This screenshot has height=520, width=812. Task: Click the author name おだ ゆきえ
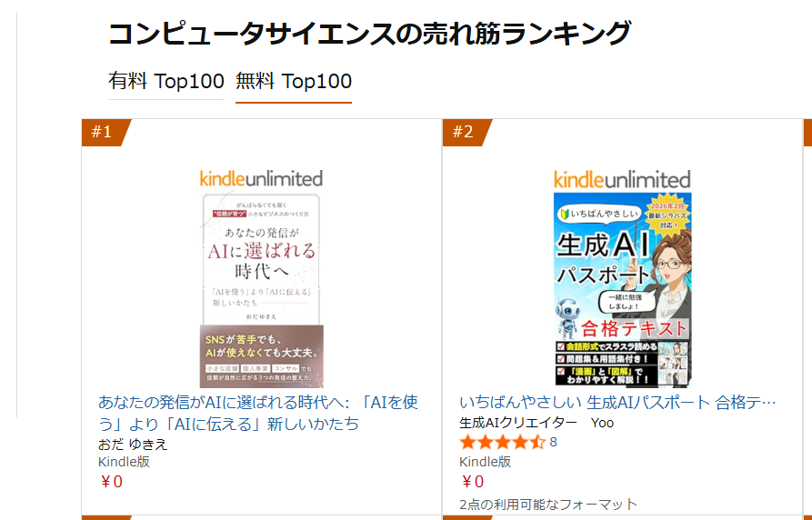click(133, 445)
